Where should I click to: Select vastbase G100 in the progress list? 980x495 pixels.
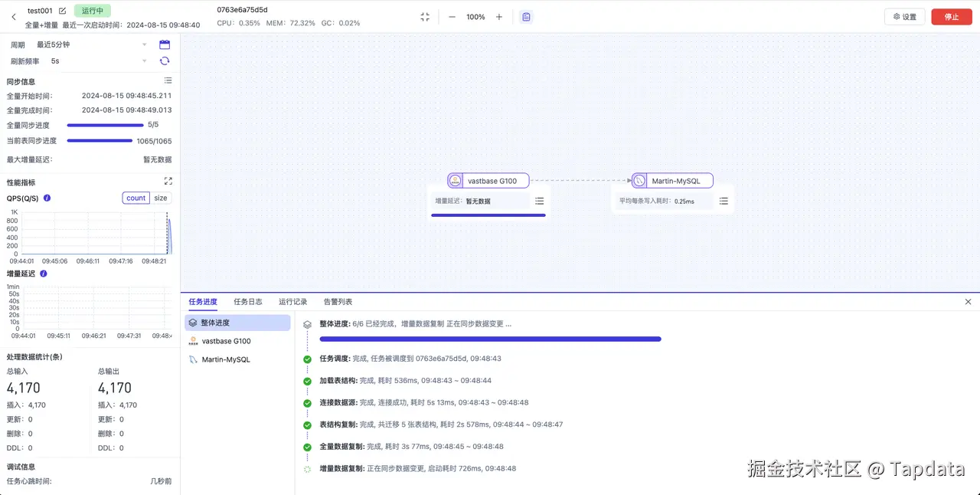pyautogui.click(x=237, y=341)
